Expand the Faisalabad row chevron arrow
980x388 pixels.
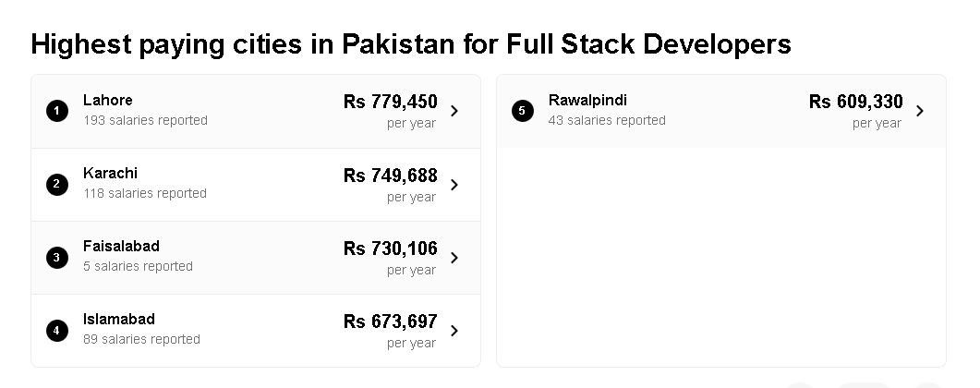click(x=454, y=258)
